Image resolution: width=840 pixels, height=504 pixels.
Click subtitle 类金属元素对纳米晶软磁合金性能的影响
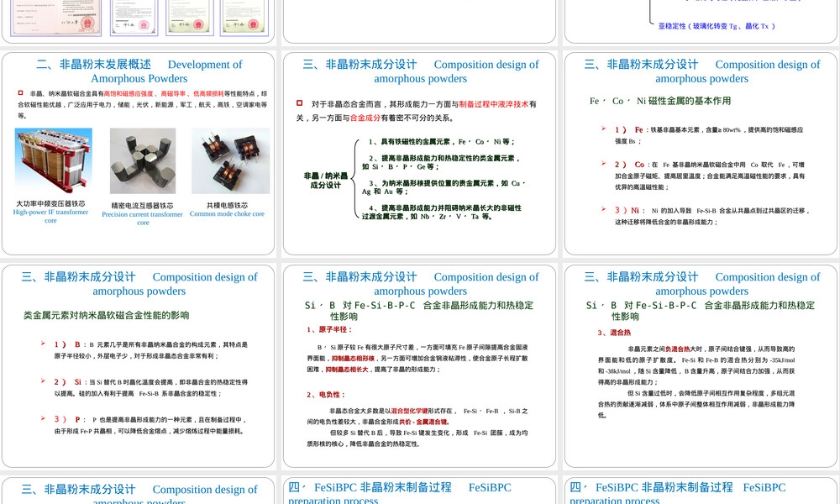tap(106, 316)
